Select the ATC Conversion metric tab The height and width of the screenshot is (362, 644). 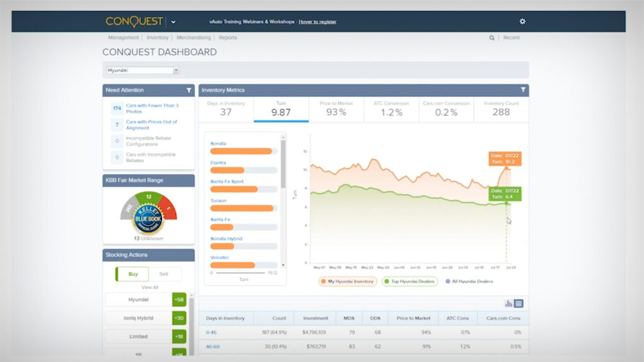pos(391,109)
